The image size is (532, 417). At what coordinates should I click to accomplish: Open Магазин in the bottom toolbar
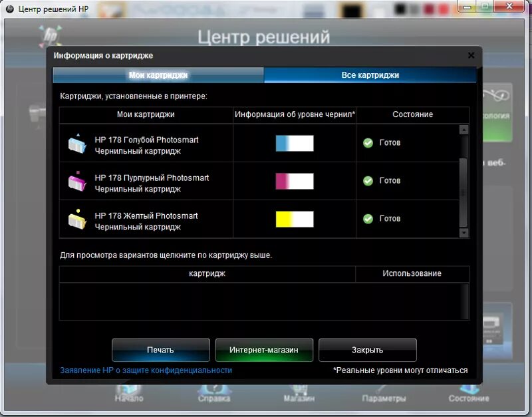pyautogui.click(x=299, y=394)
